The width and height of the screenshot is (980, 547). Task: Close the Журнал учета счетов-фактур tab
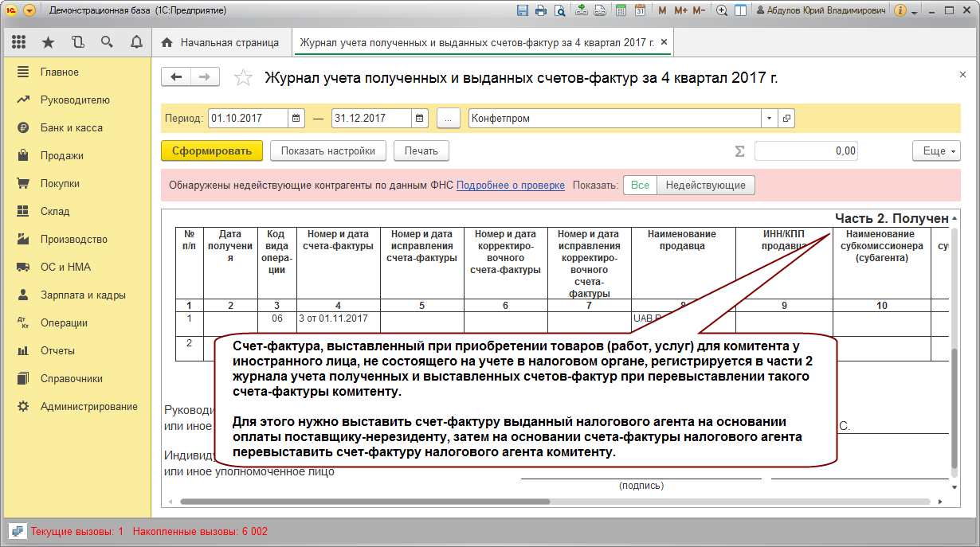click(664, 42)
